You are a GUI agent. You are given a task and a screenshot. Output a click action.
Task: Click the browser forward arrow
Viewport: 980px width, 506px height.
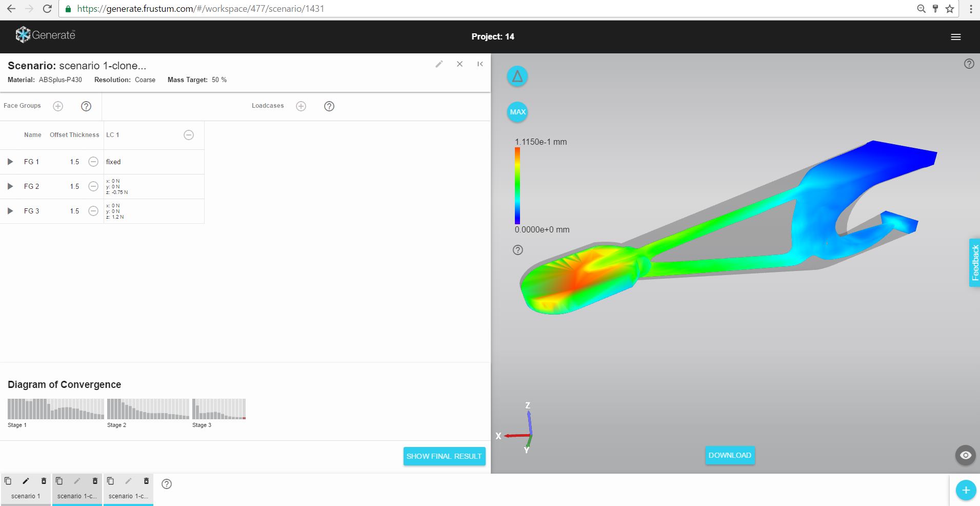(x=29, y=9)
